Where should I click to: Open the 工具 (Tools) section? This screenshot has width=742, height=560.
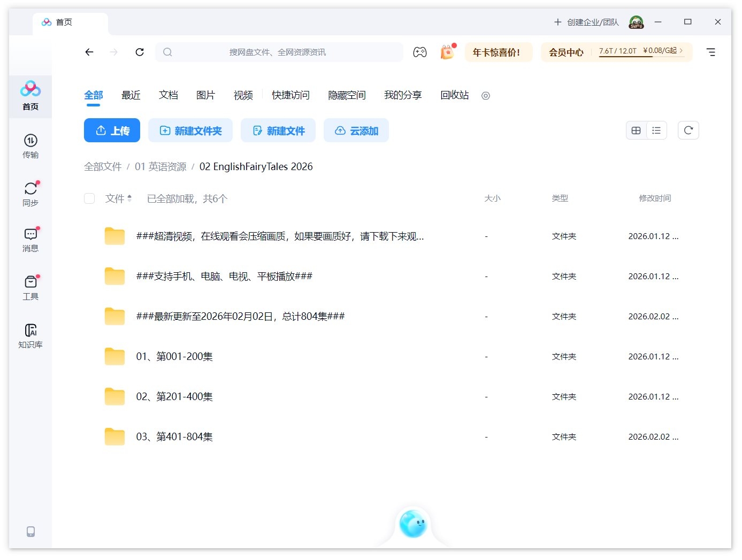(x=30, y=287)
